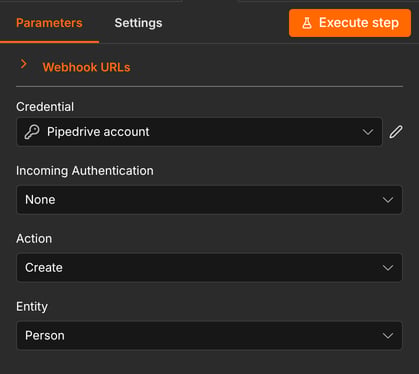Open the Entity dropdown set to Person
The width and height of the screenshot is (419, 374).
[209, 336]
